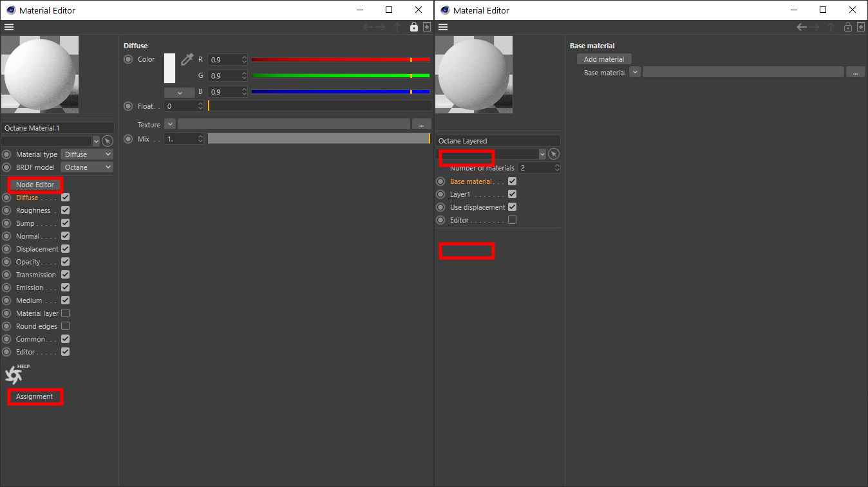The width and height of the screenshot is (868, 487).
Task: Open the color mode dropdown below the swatch
Action: tap(179, 92)
